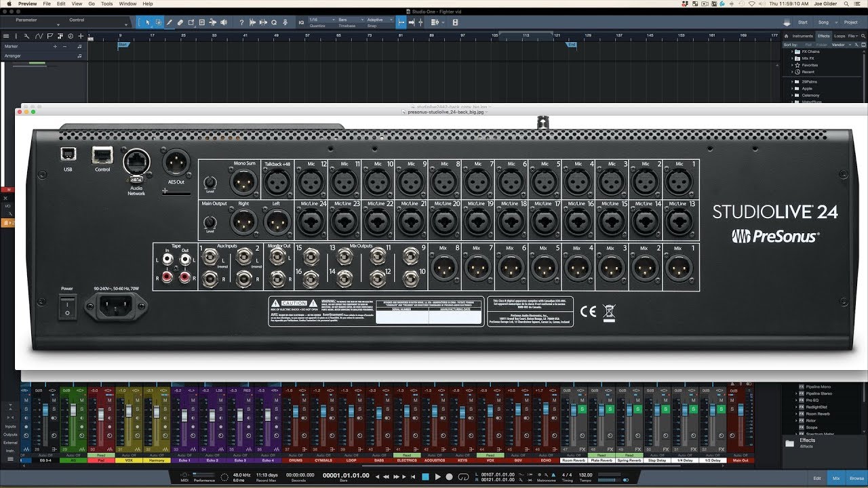
Task: Click the USB port on mixer image
Action: point(68,153)
